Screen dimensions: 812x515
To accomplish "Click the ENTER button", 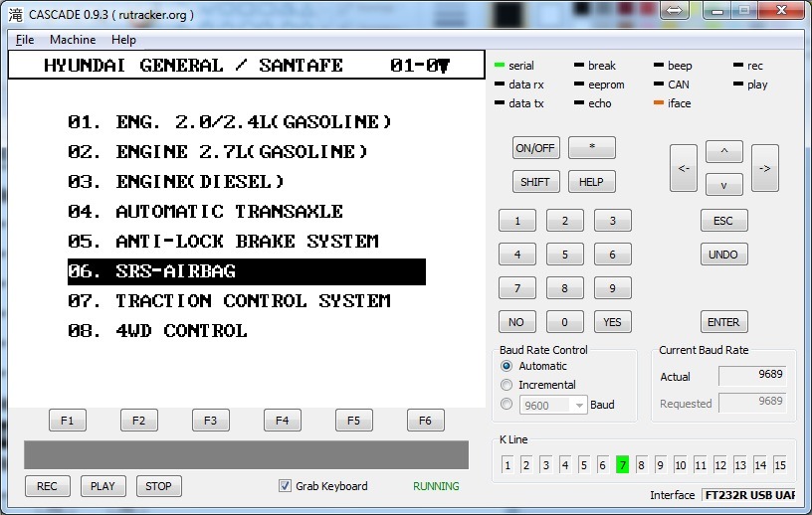I will click(723, 322).
